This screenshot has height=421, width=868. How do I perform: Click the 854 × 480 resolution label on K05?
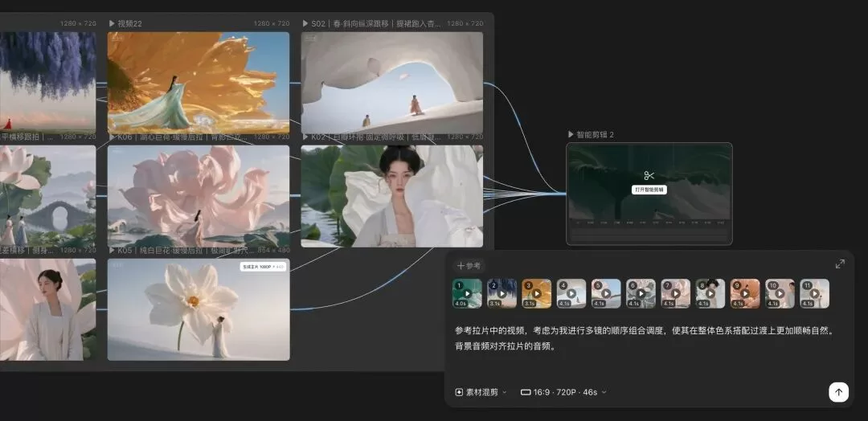pyautogui.click(x=272, y=251)
